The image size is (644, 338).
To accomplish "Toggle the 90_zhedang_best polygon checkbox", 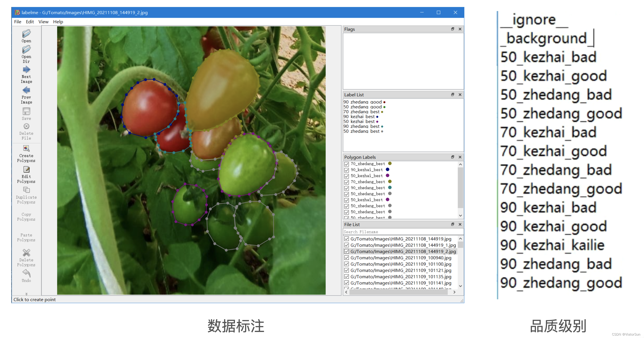I will pos(347,188).
